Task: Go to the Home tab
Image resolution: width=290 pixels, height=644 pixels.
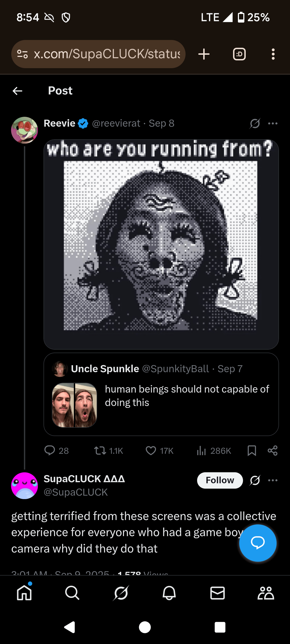Action: point(24,593)
